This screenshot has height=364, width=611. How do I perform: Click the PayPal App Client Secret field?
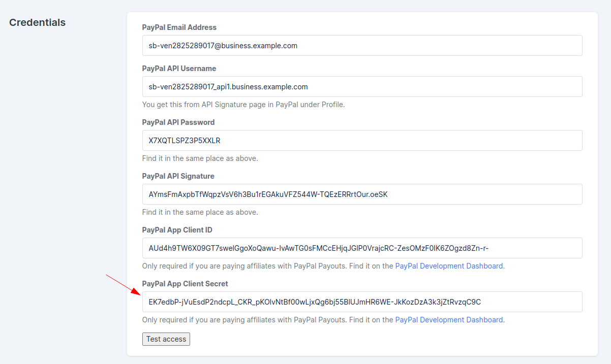click(x=362, y=302)
